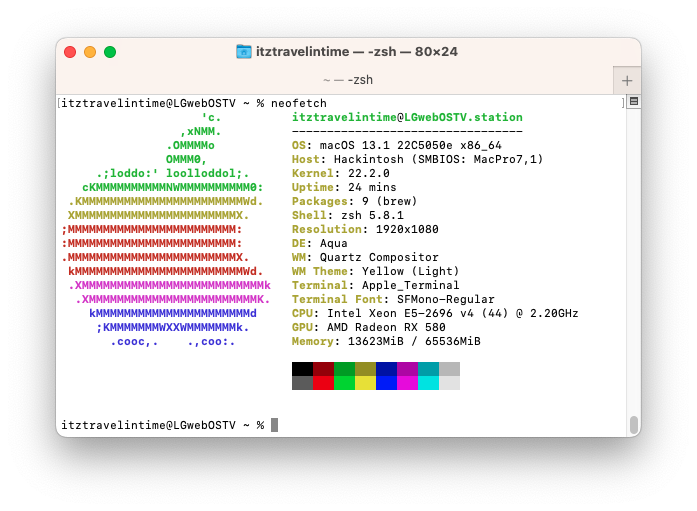697x511 pixels.
Task: Click the olive color block
Action: pos(365,369)
